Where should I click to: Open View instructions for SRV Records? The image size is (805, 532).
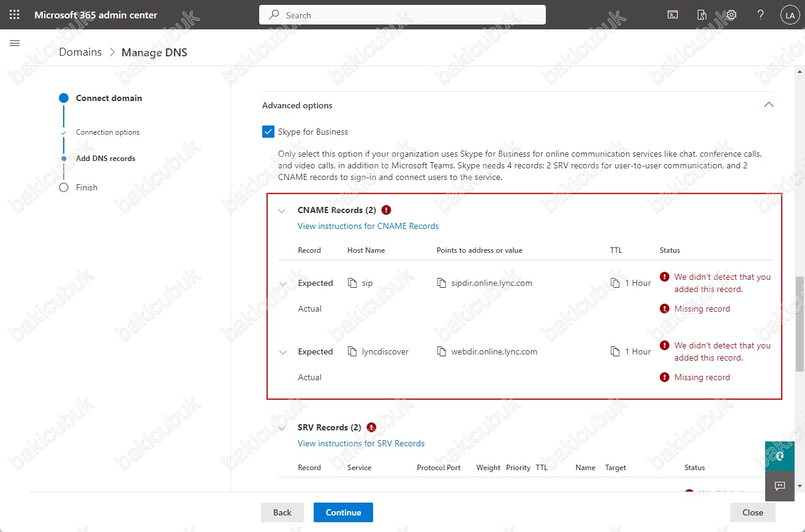[361, 443]
